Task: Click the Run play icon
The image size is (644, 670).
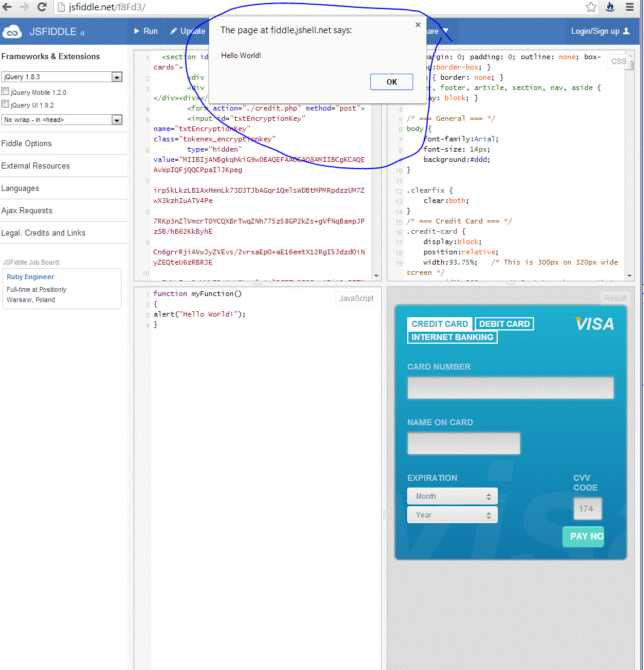Action: tap(137, 31)
